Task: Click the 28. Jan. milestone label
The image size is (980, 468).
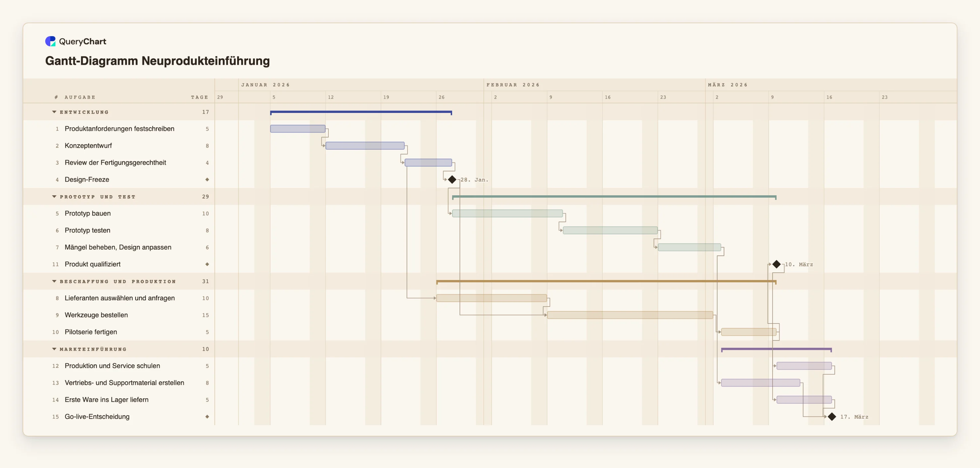Action: pyautogui.click(x=474, y=180)
